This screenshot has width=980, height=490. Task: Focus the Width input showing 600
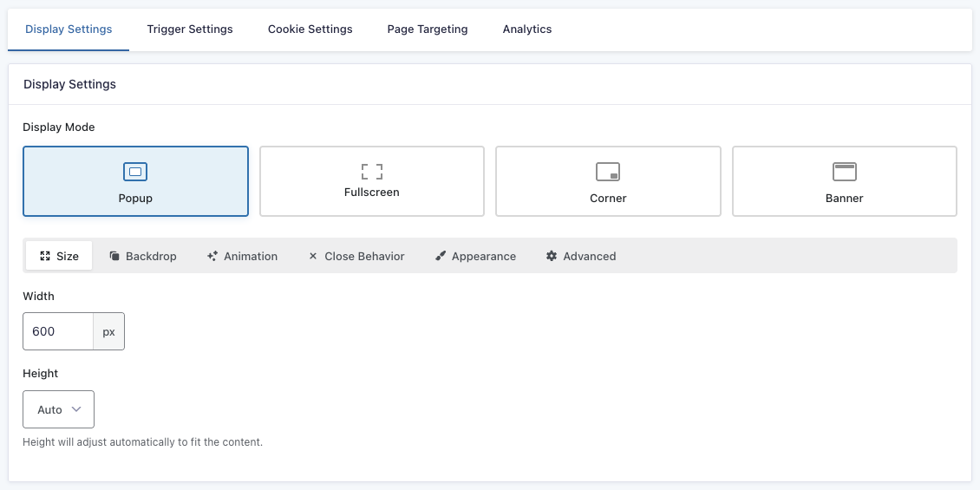pos(58,331)
